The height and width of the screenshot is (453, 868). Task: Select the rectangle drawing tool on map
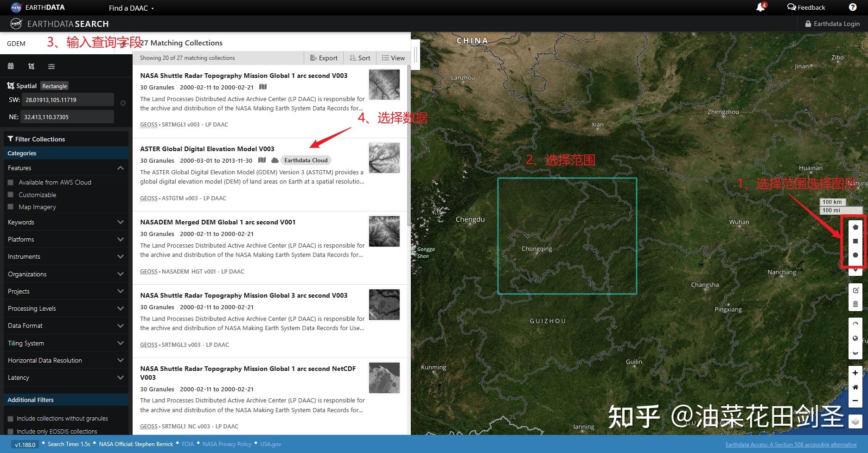(x=855, y=241)
